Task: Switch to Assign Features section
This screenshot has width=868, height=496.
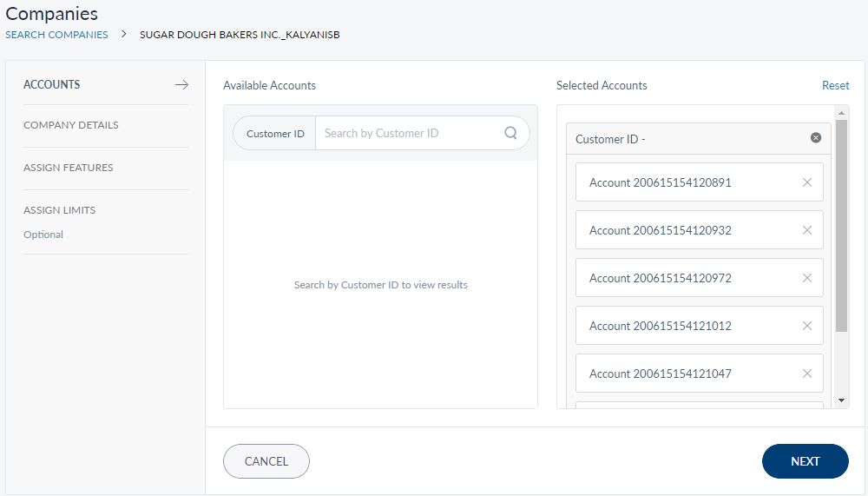Action: (69, 168)
